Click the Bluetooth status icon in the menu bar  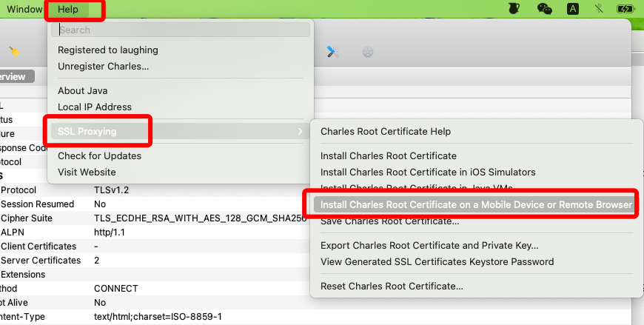click(x=599, y=9)
